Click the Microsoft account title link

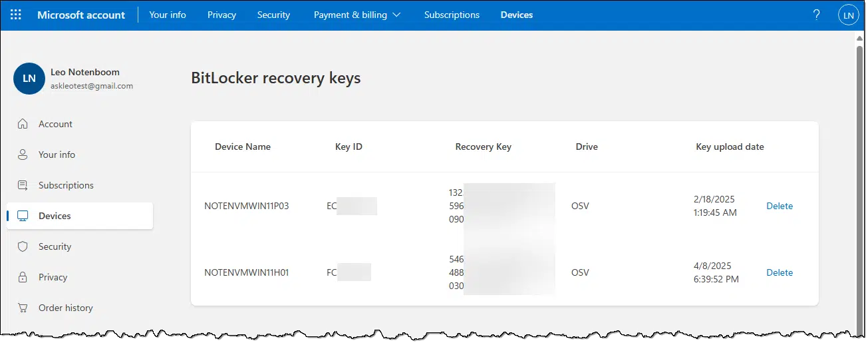pyautogui.click(x=81, y=15)
